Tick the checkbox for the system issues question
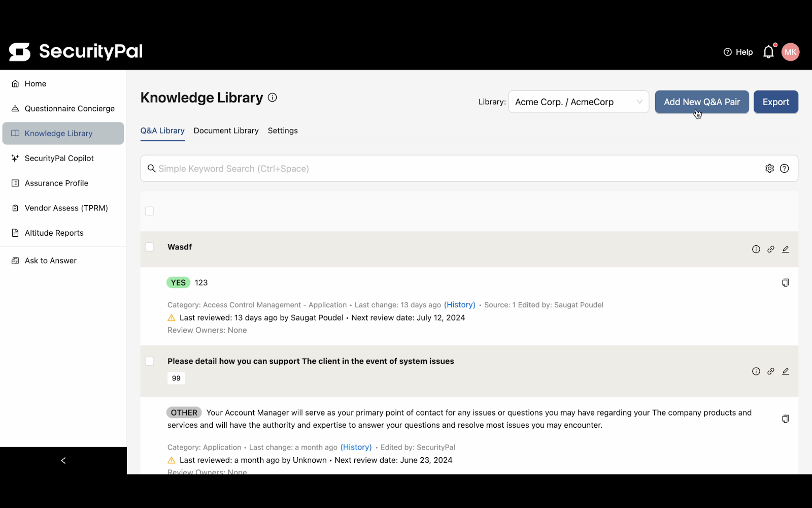Screen dimensions: 812x508 [x=150, y=361]
